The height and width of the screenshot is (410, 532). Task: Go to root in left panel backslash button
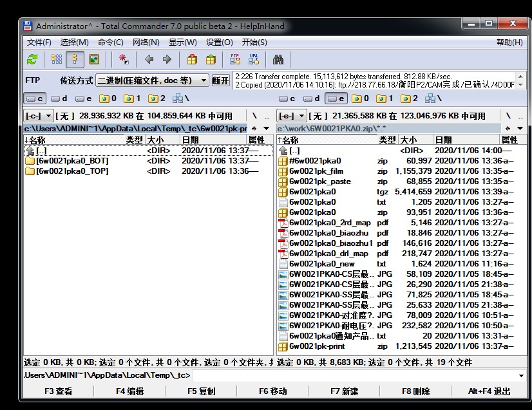[254, 116]
